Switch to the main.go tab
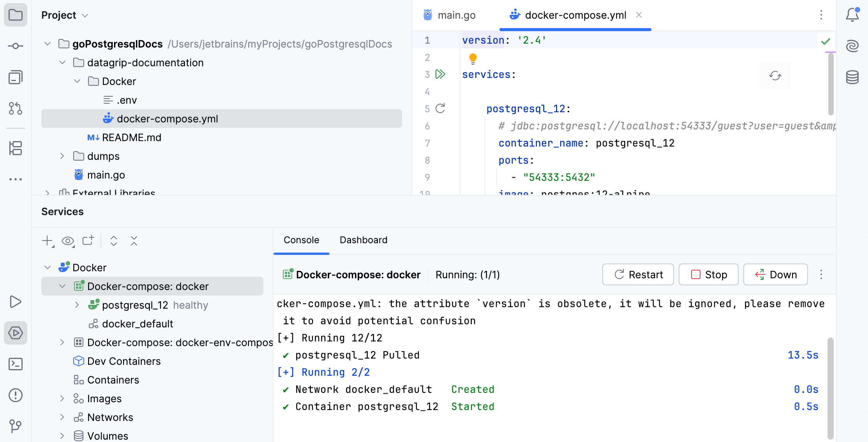 pyautogui.click(x=457, y=15)
